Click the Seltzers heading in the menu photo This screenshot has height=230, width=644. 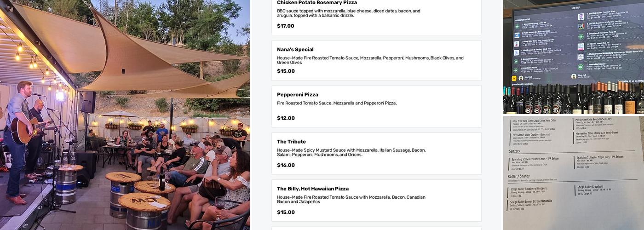tap(514, 151)
